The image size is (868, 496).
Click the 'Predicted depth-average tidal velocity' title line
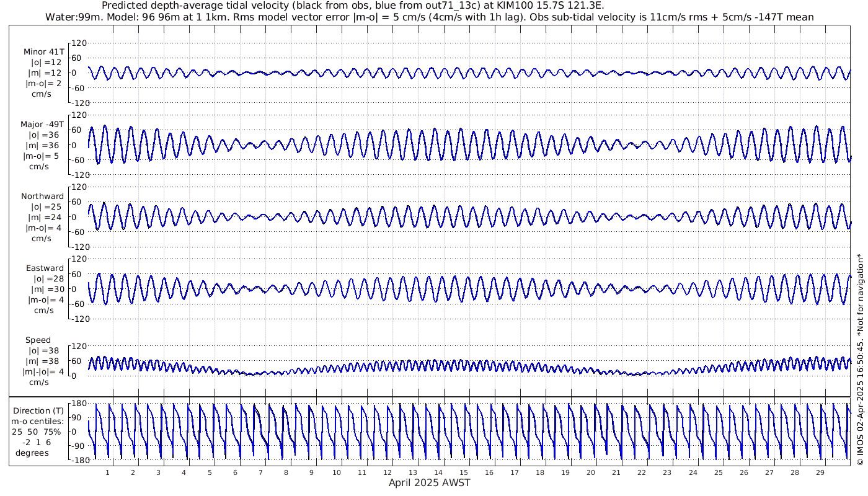tap(353, 6)
